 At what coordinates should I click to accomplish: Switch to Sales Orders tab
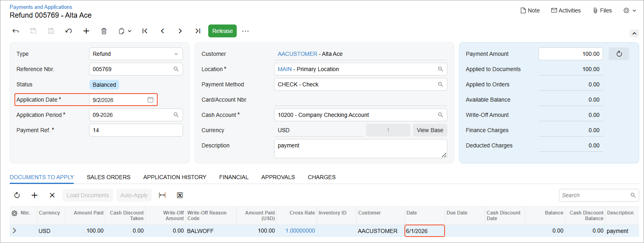[x=108, y=177]
